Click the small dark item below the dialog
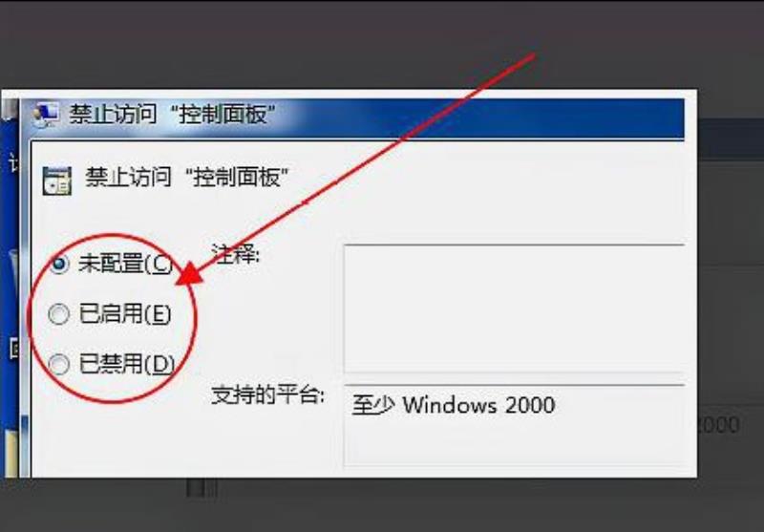Image resolution: width=764 pixels, height=532 pixels. tap(202, 488)
